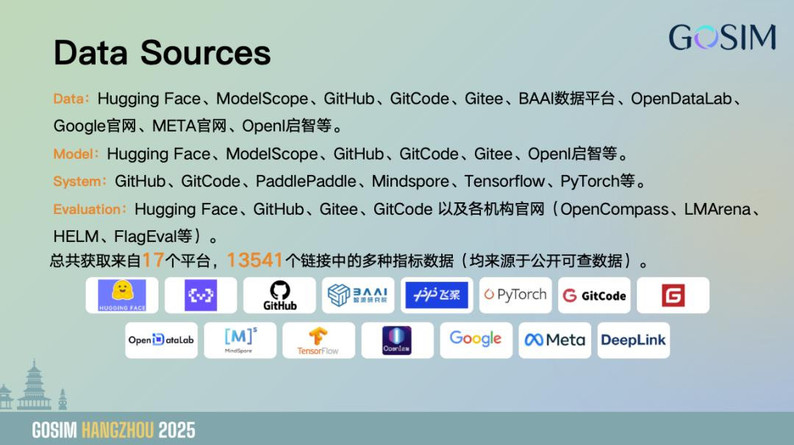Select the orange "Evaluation" label
Image resolution: width=794 pixels, height=445 pixels.
click(88, 209)
